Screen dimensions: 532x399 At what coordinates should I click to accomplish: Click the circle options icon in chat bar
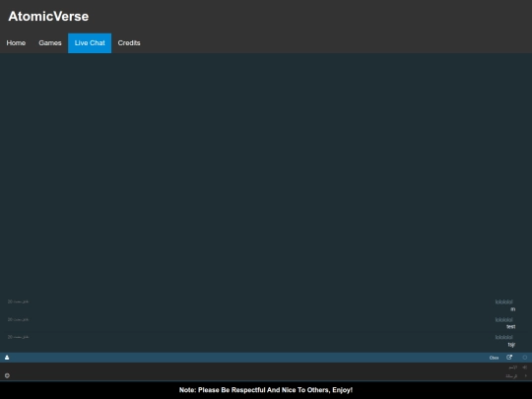(524, 358)
